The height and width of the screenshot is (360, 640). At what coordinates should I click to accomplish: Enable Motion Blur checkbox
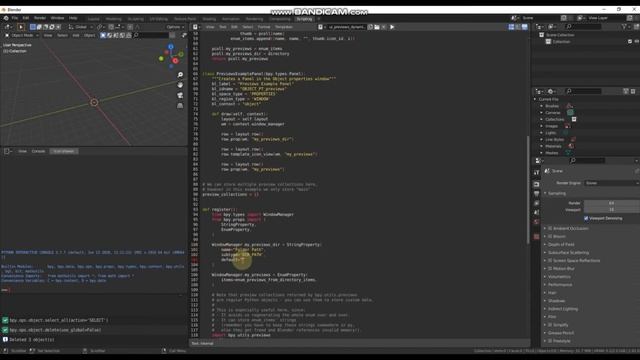[x=550, y=269]
